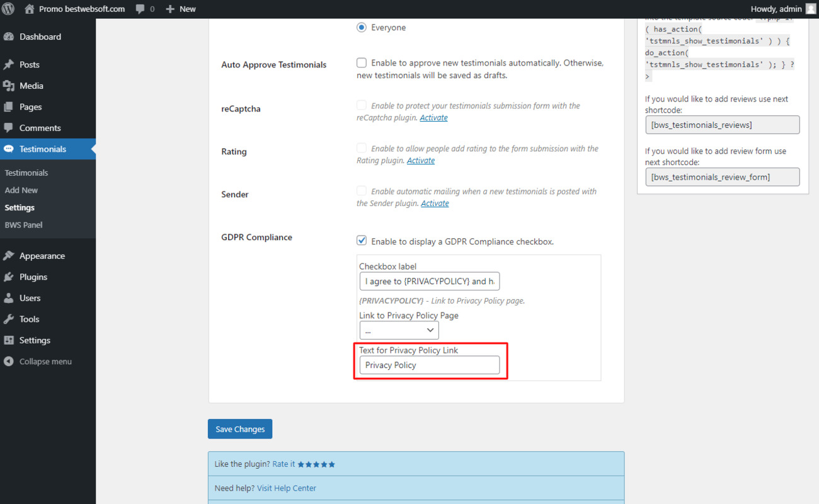Click the Dashboard gauge icon

tap(9, 37)
